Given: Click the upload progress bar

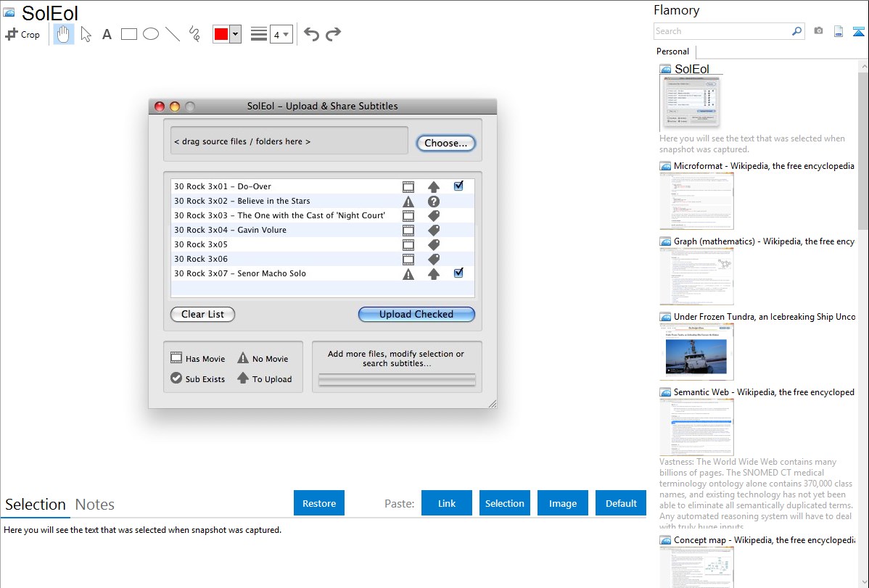Looking at the screenshot, I should click(397, 380).
